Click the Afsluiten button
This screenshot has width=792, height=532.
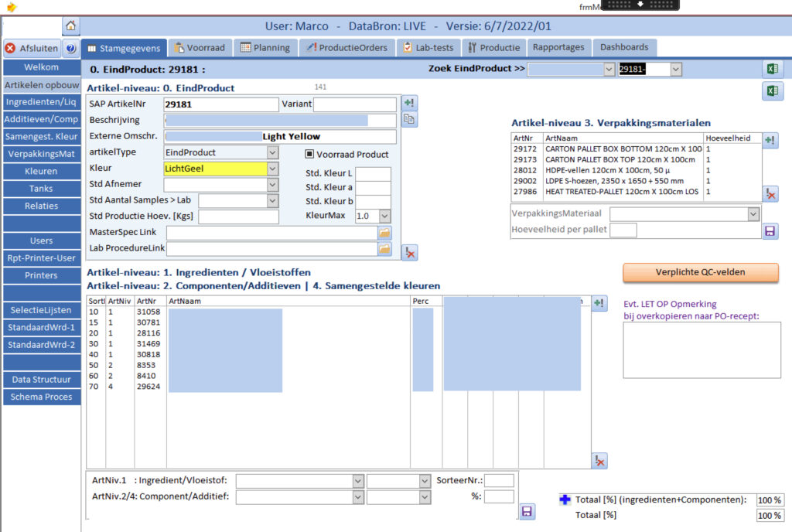point(31,48)
